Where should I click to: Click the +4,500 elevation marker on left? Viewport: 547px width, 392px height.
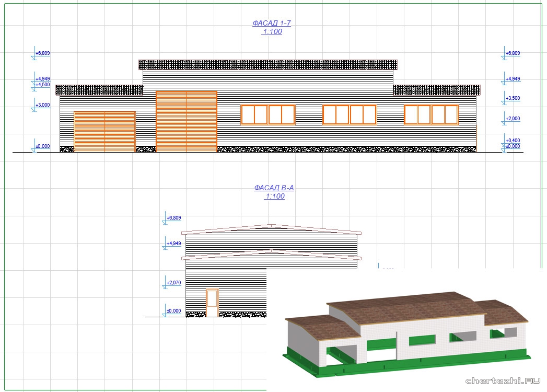(42, 85)
